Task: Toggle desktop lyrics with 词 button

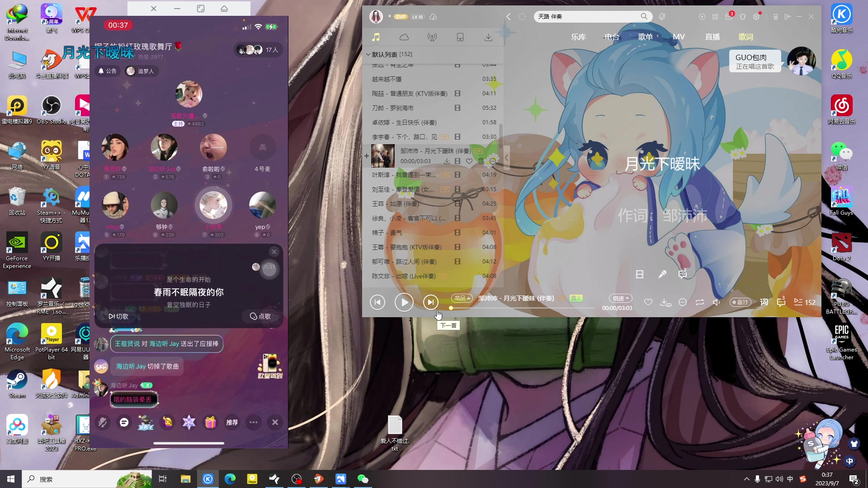Action: [764, 302]
